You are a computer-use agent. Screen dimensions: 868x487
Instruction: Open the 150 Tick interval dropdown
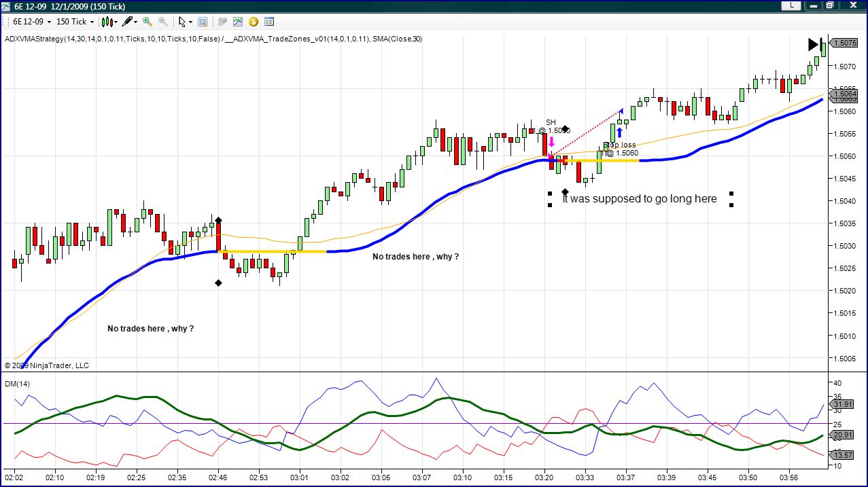75,22
